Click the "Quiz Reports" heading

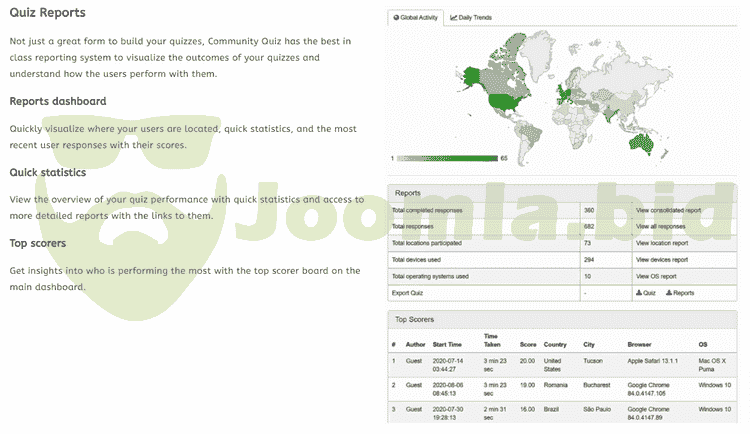(x=47, y=13)
